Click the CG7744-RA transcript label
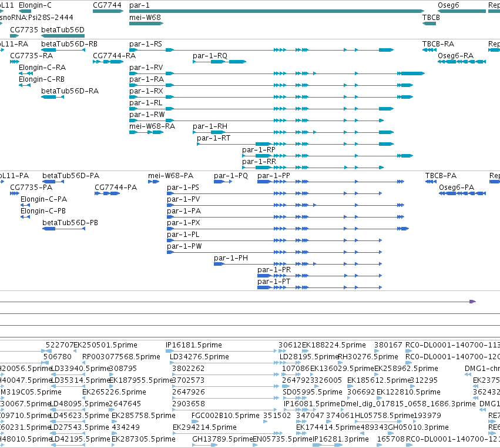 [x=114, y=56]
